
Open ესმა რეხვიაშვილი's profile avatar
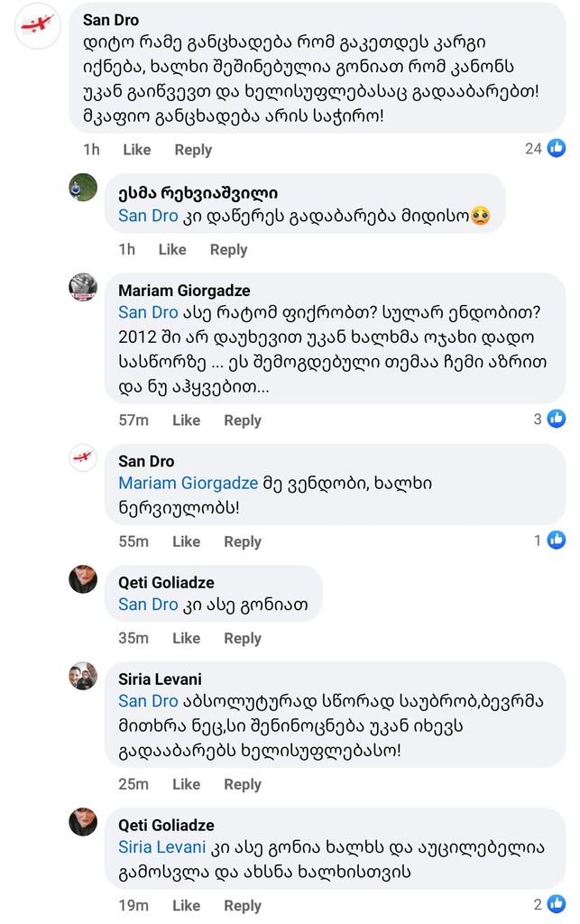click(x=83, y=187)
